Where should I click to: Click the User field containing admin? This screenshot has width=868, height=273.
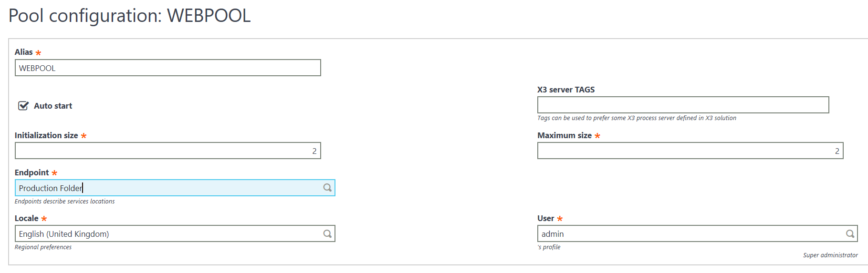(690, 233)
